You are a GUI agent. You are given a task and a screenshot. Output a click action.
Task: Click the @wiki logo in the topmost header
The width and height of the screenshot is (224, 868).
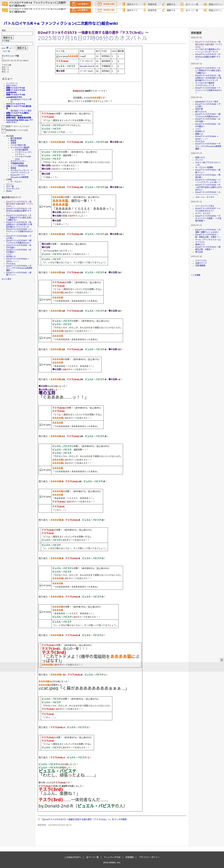(5, 4)
